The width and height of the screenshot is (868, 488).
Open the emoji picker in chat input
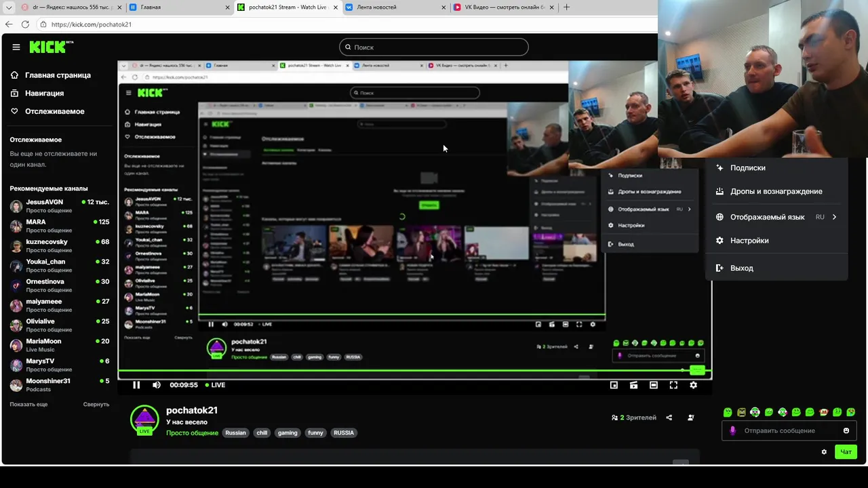(x=846, y=431)
